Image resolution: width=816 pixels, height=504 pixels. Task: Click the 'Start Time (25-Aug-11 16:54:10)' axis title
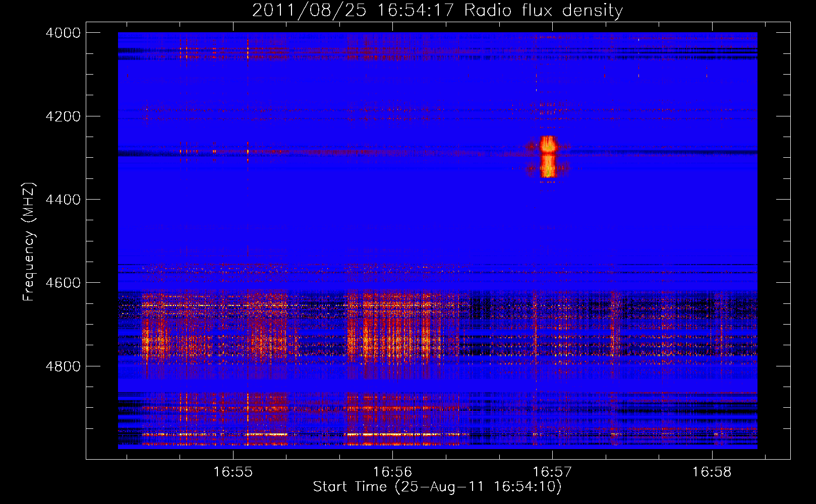point(437,487)
